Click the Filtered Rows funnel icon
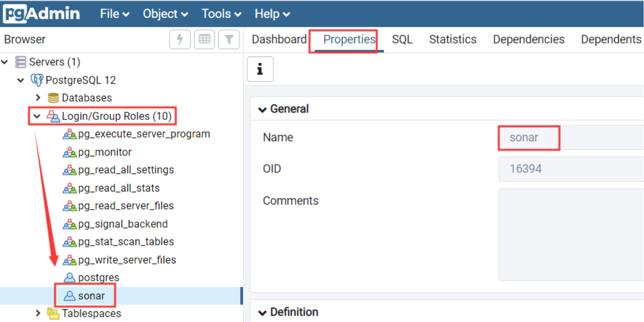The image size is (644, 322). point(229,39)
